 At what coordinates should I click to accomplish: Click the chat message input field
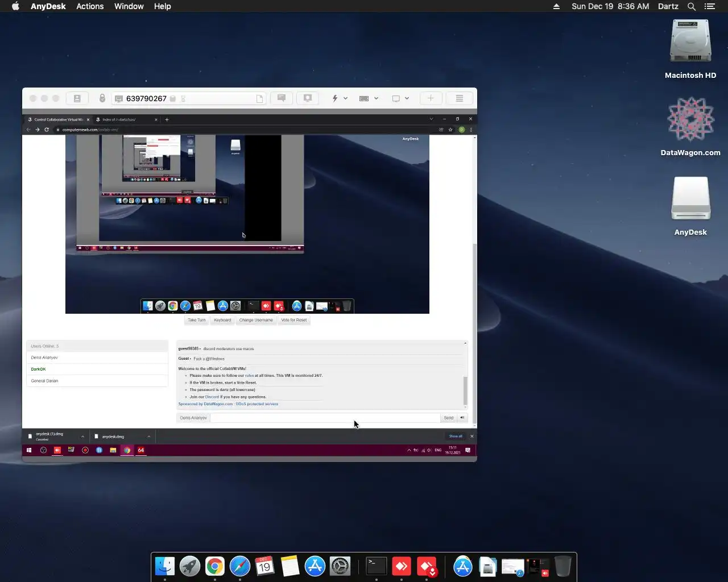(x=325, y=418)
